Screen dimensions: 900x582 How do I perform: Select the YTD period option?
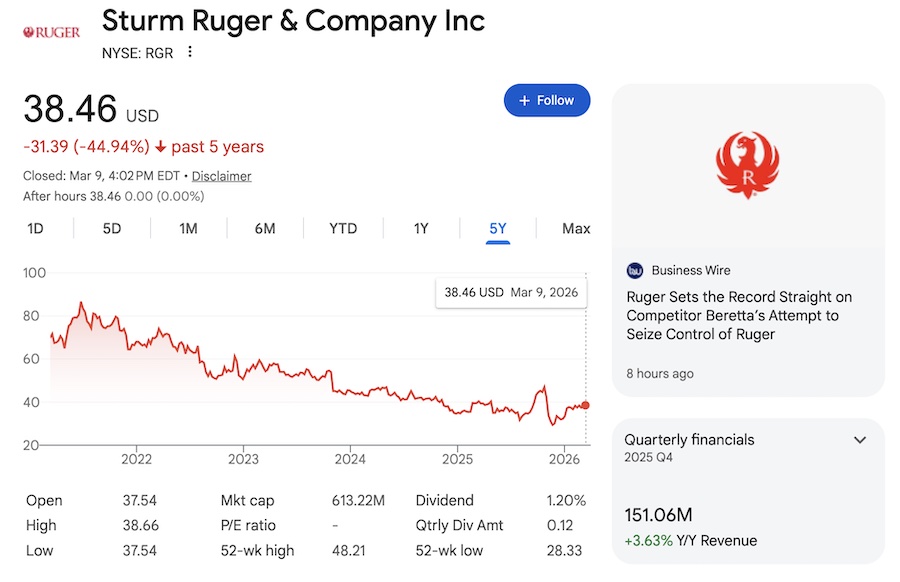[342, 228]
